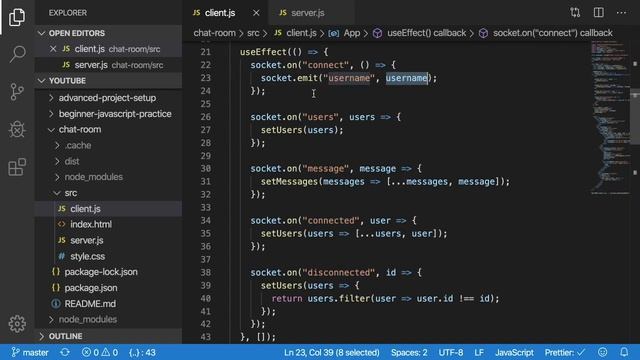This screenshot has width=640, height=360.
Task: Open the Search view in activity bar
Action: (17, 54)
